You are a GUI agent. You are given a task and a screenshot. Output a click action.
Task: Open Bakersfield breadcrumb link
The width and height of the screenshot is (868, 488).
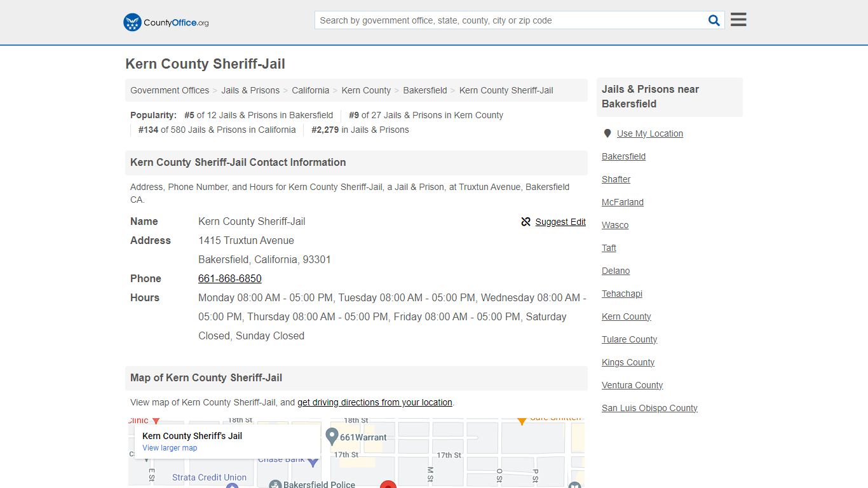[425, 90]
